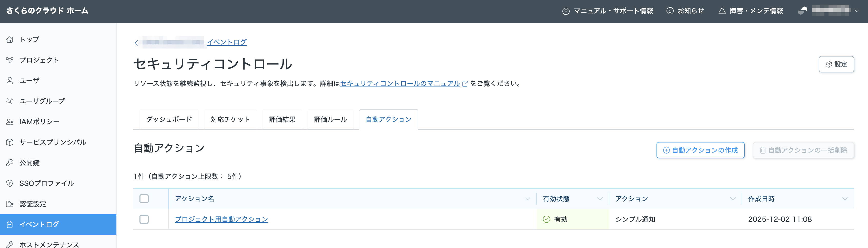Click the 自動アクションの作成 button

[700, 150]
